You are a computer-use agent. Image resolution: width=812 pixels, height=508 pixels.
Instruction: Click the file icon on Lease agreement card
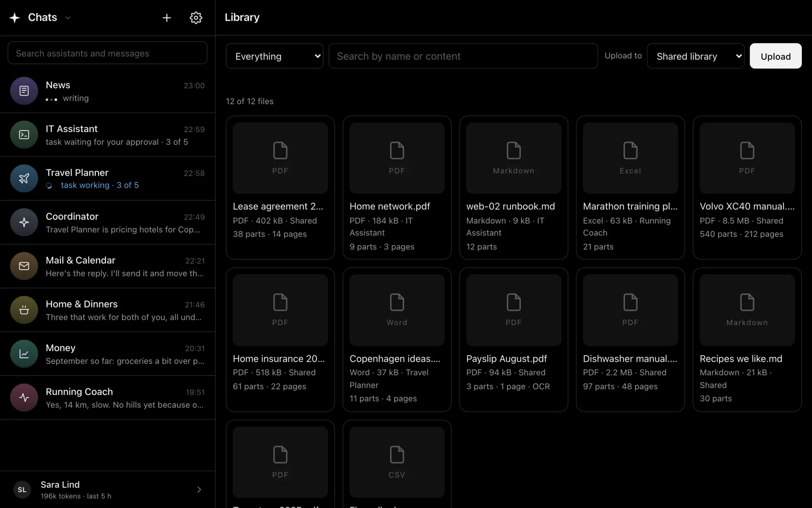(x=280, y=150)
